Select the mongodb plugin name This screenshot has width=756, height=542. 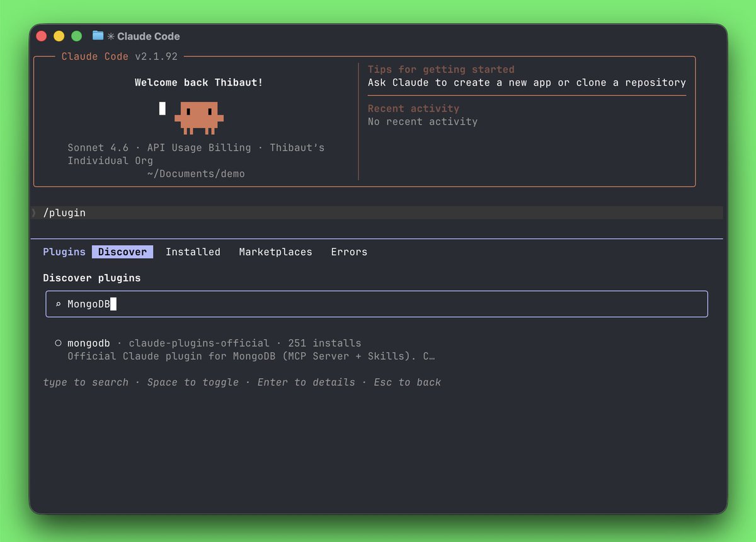pyautogui.click(x=89, y=343)
